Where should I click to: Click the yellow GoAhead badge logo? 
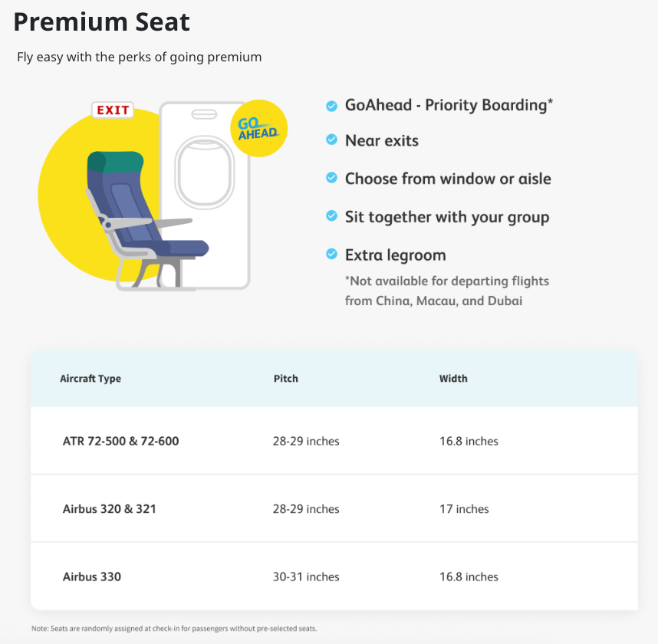click(258, 128)
